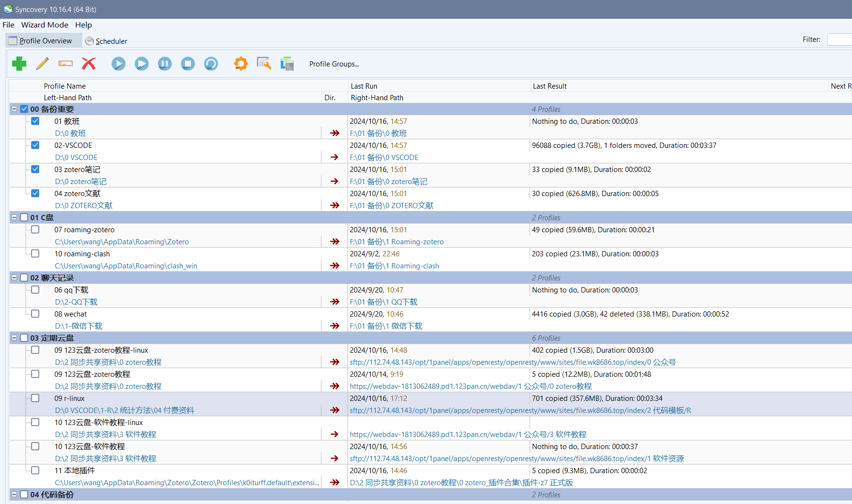Click the Right-Hand Path column header

[377, 97]
